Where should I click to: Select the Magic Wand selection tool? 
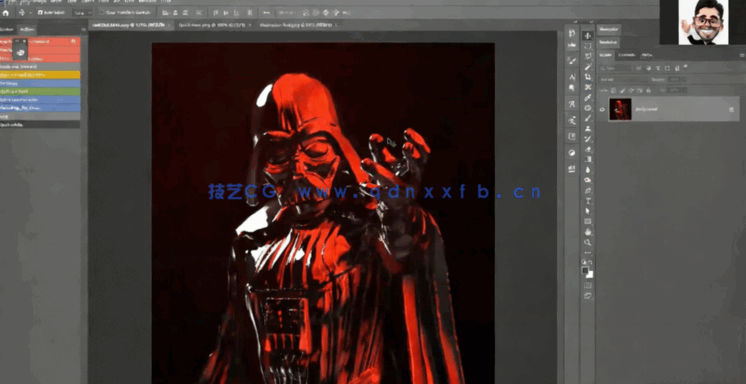(x=588, y=67)
